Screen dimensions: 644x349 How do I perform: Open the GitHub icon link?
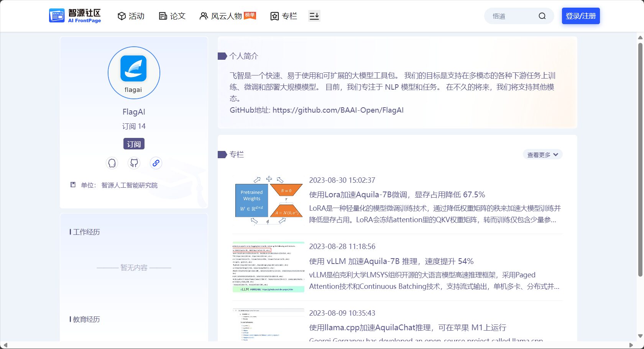click(134, 163)
